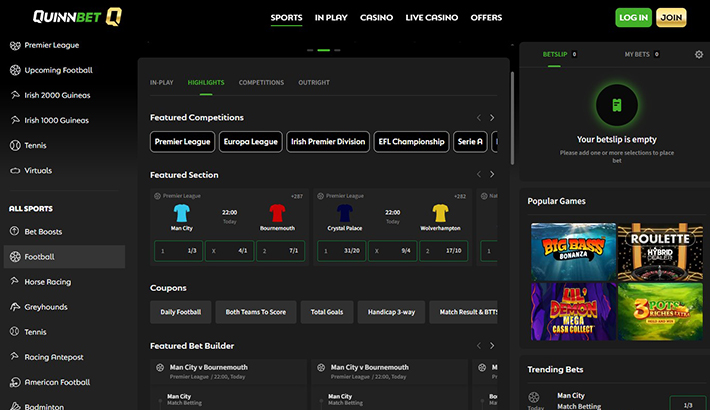This screenshot has width=710, height=410.
Task: Select the Irish Premier Division chip
Action: pyautogui.click(x=328, y=142)
